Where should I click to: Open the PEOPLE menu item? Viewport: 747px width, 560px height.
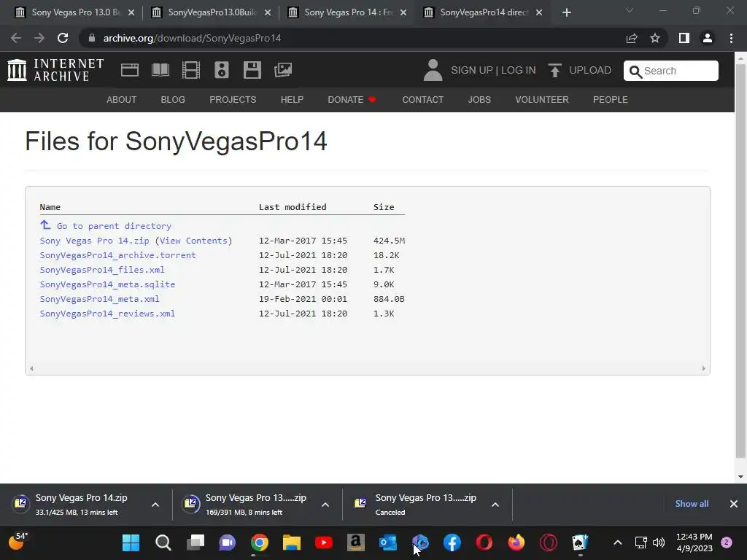pyautogui.click(x=611, y=99)
